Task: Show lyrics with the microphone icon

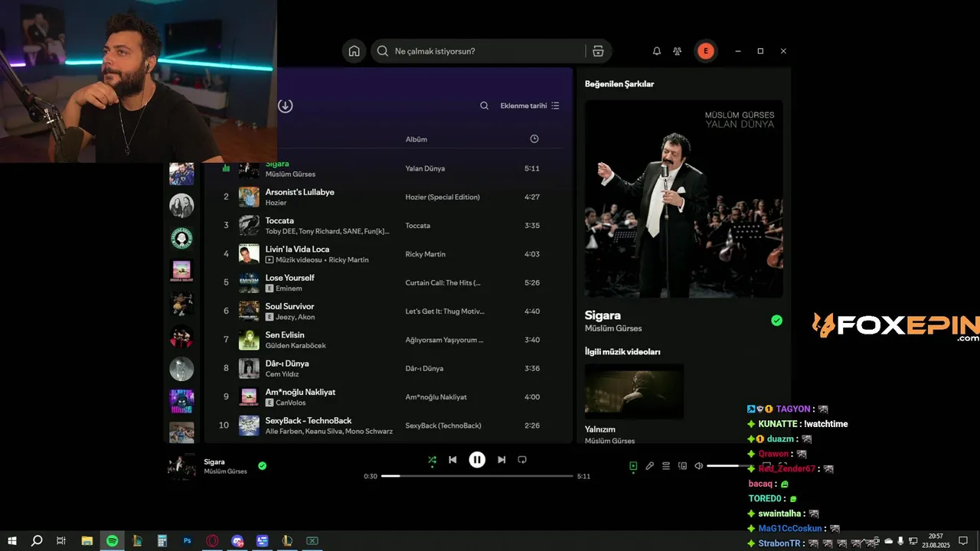Action: point(649,465)
